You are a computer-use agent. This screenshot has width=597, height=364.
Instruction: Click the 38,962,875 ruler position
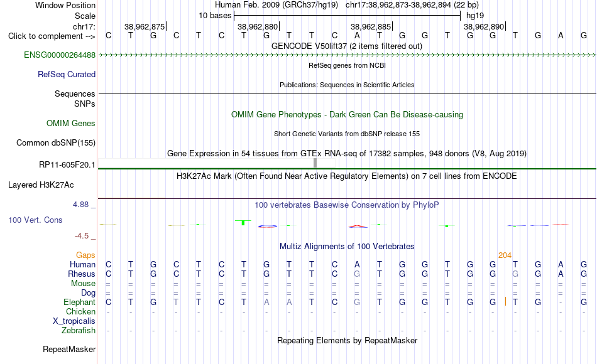(x=145, y=26)
